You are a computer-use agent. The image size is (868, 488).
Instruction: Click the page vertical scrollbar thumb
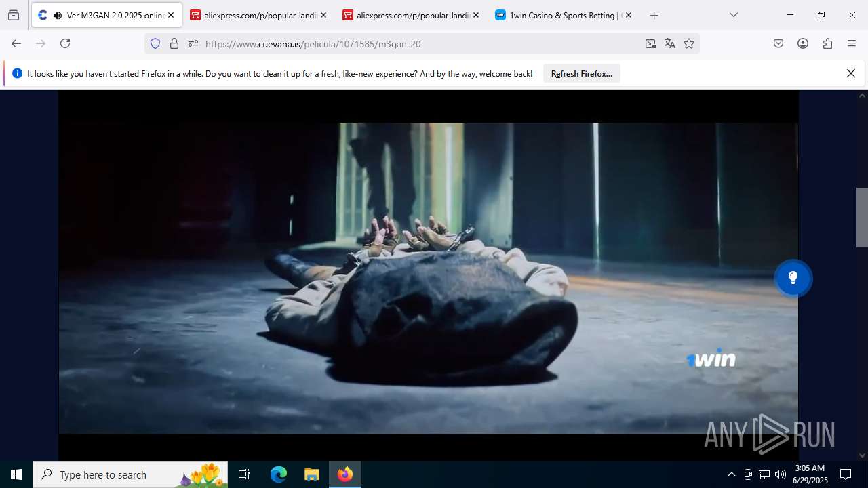[862, 218]
